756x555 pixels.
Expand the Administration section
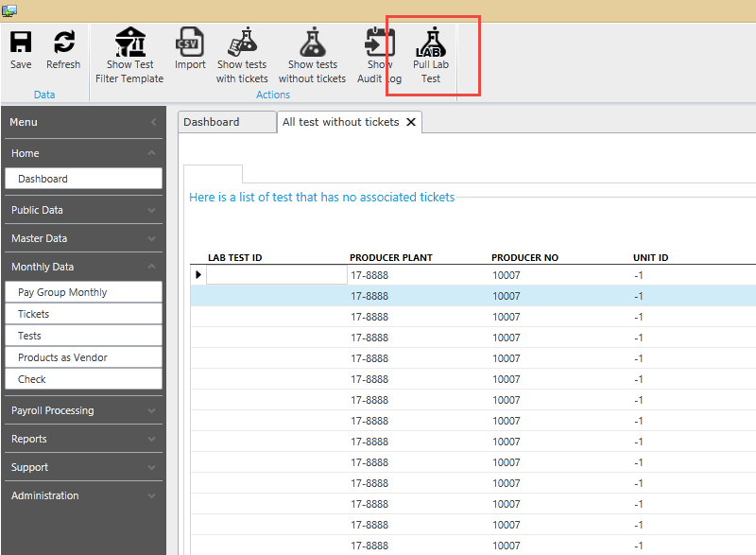pyautogui.click(x=152, y=495)
